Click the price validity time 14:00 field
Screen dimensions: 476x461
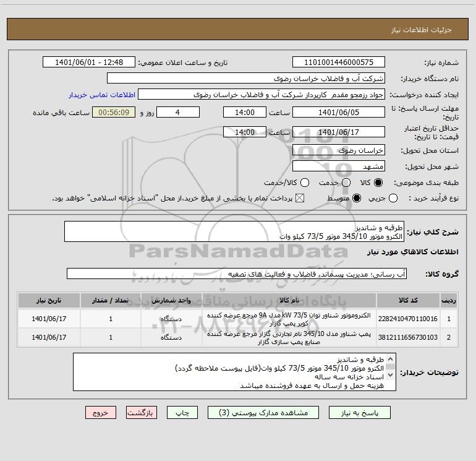(245, 132)
